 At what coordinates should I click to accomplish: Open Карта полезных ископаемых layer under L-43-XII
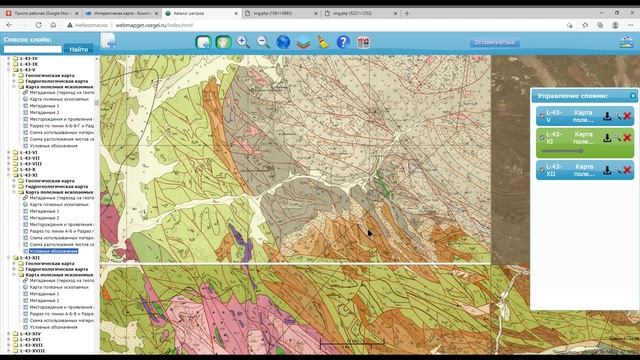tap(59, 287)
